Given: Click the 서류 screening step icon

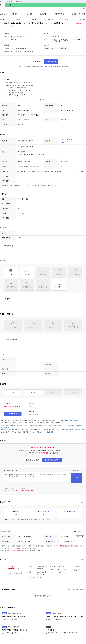Looking at the screenshot, I should [x=13, y=392].
